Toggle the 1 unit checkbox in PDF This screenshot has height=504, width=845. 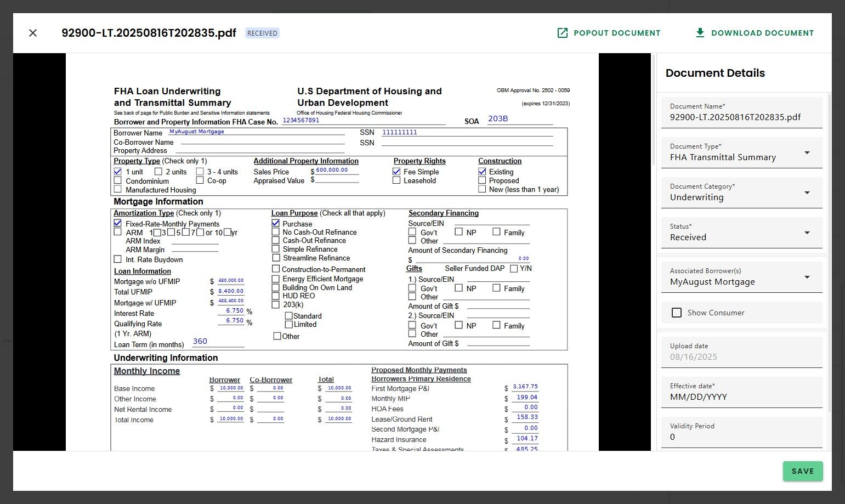tap(117, 172)
